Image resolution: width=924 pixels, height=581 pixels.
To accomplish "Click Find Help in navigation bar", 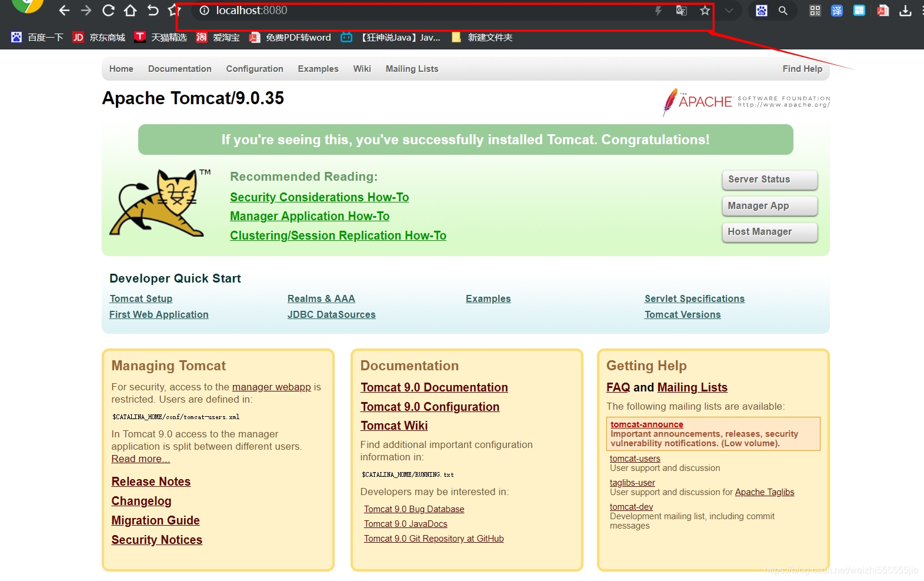I will click(802, 69).
